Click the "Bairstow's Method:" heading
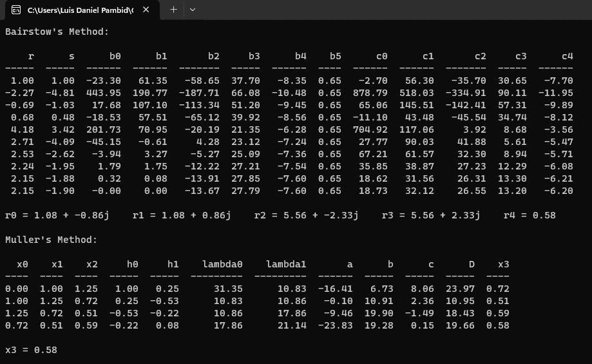Image resolution: width=592 pixels, height=364 pixels. (x=57, y=32)
